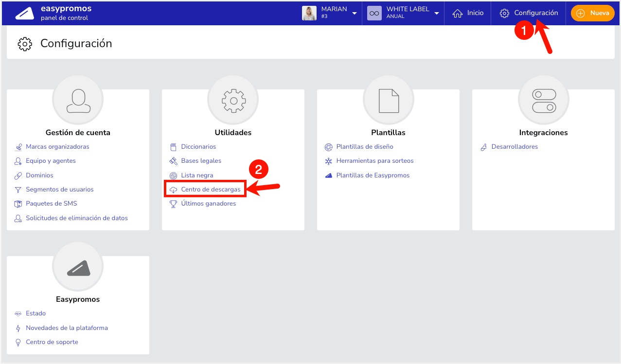The image size is (621, 364).
Task: Click the MARIAN profile avatar photo
Action: [309, 13]
